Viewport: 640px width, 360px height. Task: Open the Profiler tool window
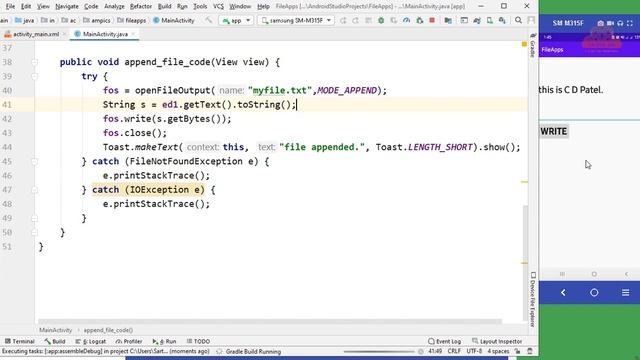(129, 341)
